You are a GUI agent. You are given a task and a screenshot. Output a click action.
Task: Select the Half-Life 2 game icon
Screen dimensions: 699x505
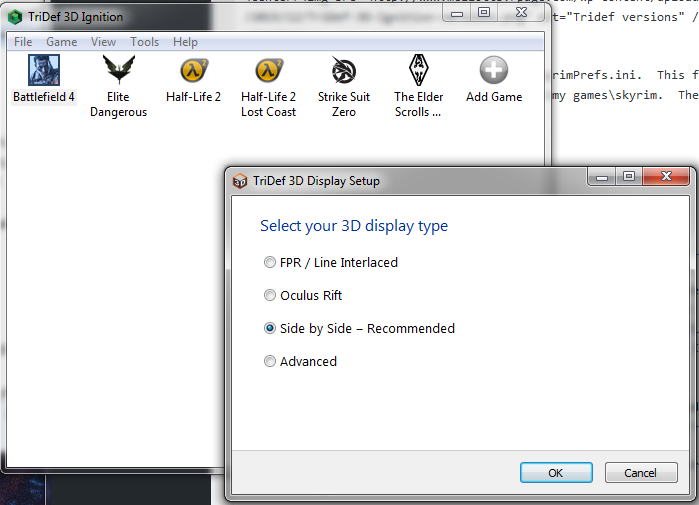(x=193, y=70)
